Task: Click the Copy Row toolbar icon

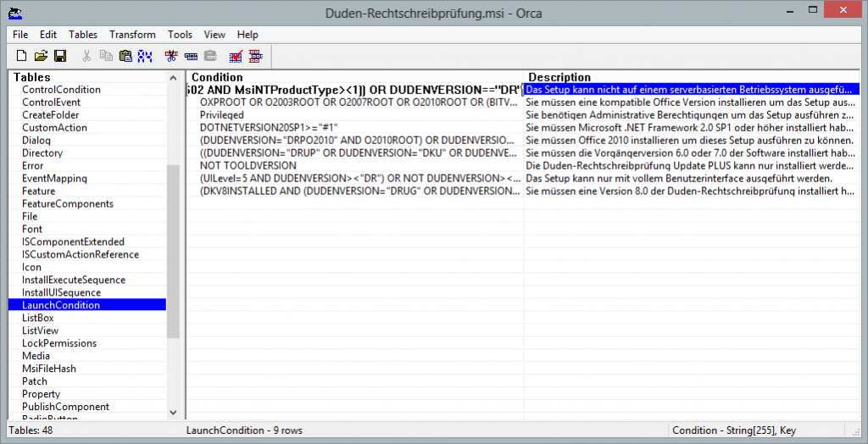Action: point(191,56)
